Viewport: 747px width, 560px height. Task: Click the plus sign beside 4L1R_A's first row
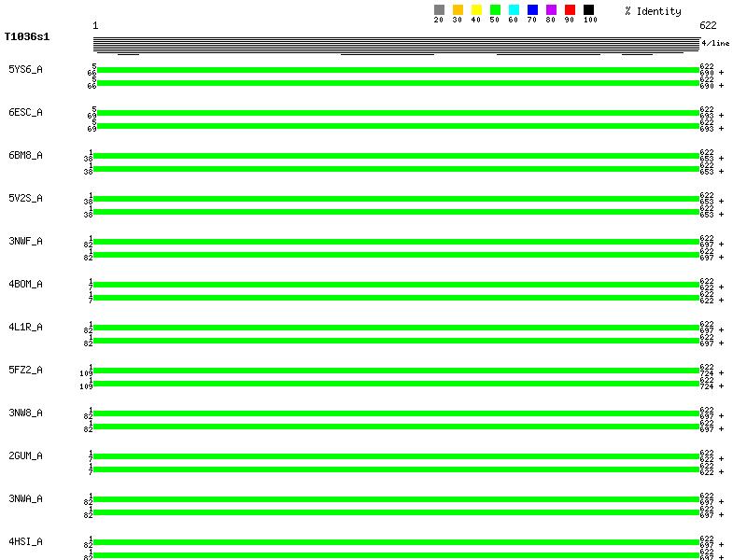click(721, 330)
